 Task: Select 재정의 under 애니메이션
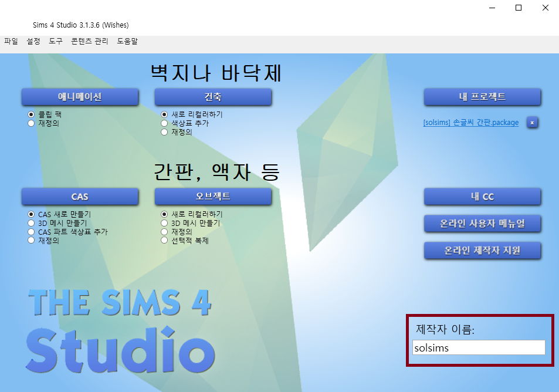pyautogui.click(x=43, y=123)
